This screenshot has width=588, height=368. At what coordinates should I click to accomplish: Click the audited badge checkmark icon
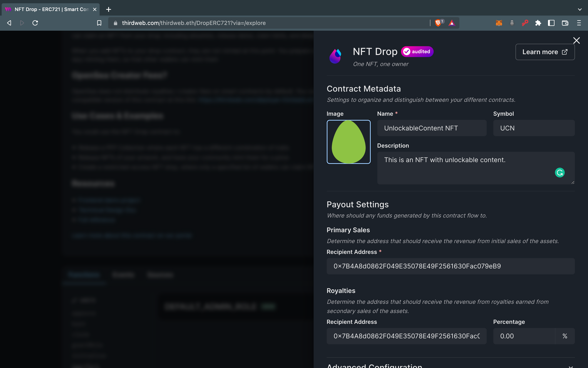(x=407, y=51)
